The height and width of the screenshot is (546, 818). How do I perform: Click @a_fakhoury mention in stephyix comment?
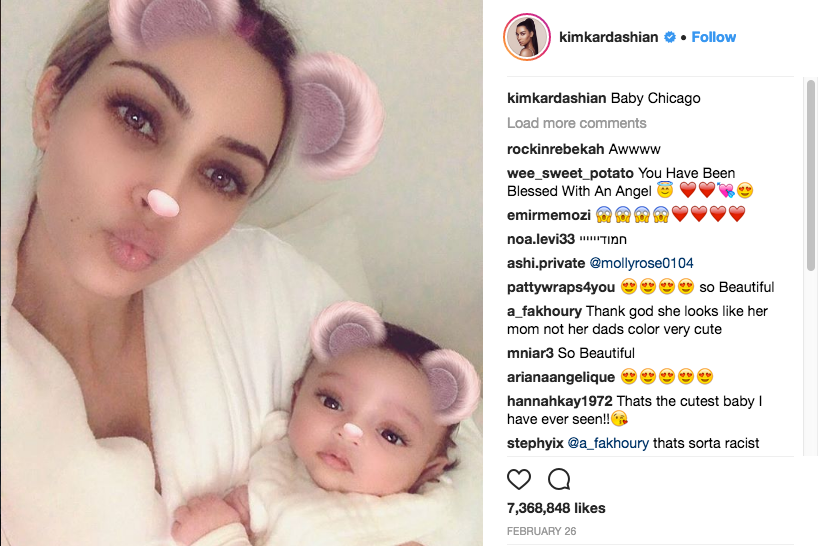[x=608, y=443]
